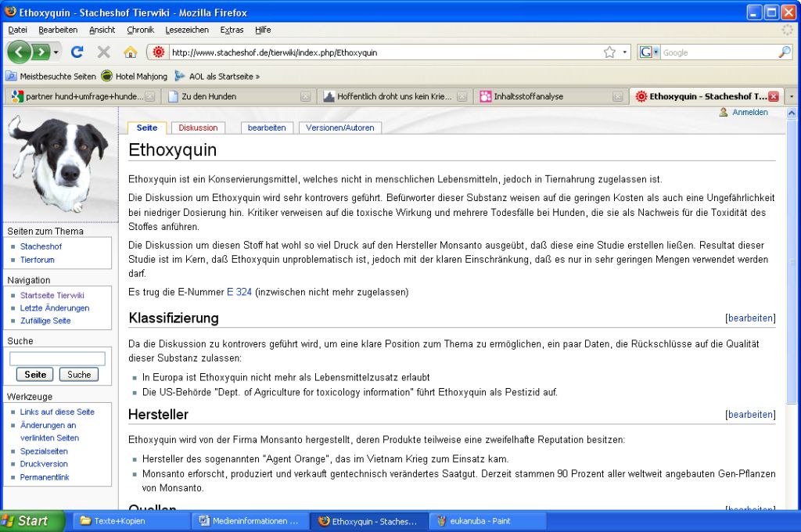Click the site favicon in the address bar

pyautogui.click(x=158, y=52)
